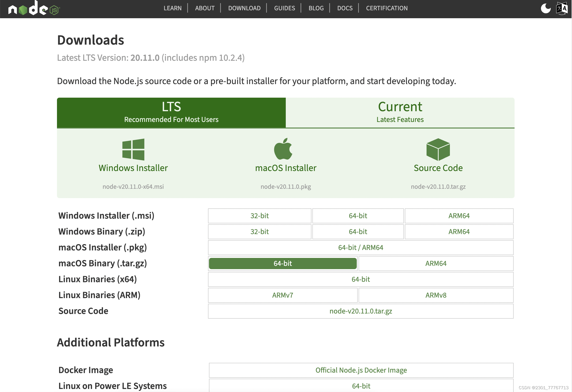Image resolution: width=572 pixels, height=392 pixels.
Task: Open the DOWNLOAD menu item
Action: (x=244, y=8)
